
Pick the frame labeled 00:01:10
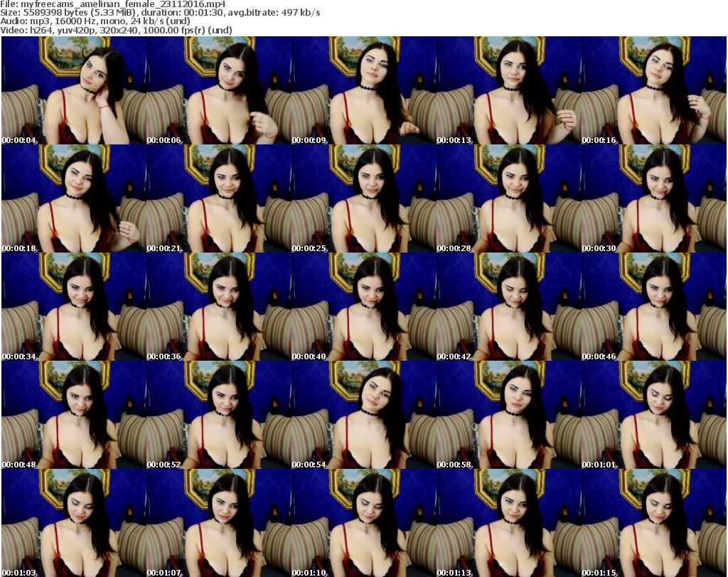click(x=364, y=523)
